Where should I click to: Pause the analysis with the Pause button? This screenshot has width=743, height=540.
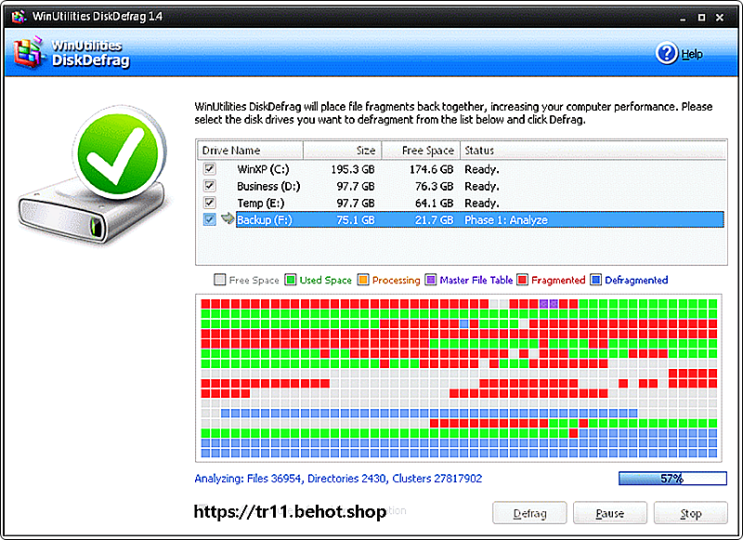[610, 513]
